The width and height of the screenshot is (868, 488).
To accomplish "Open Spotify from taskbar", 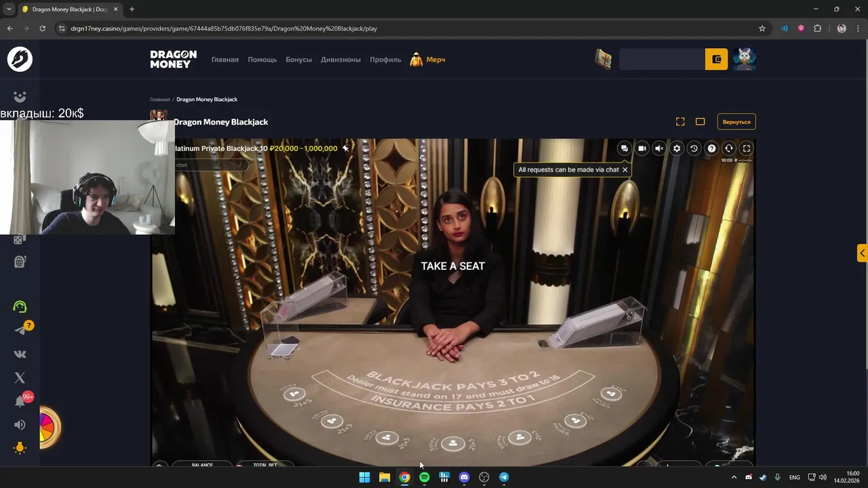I will [425, 477].
